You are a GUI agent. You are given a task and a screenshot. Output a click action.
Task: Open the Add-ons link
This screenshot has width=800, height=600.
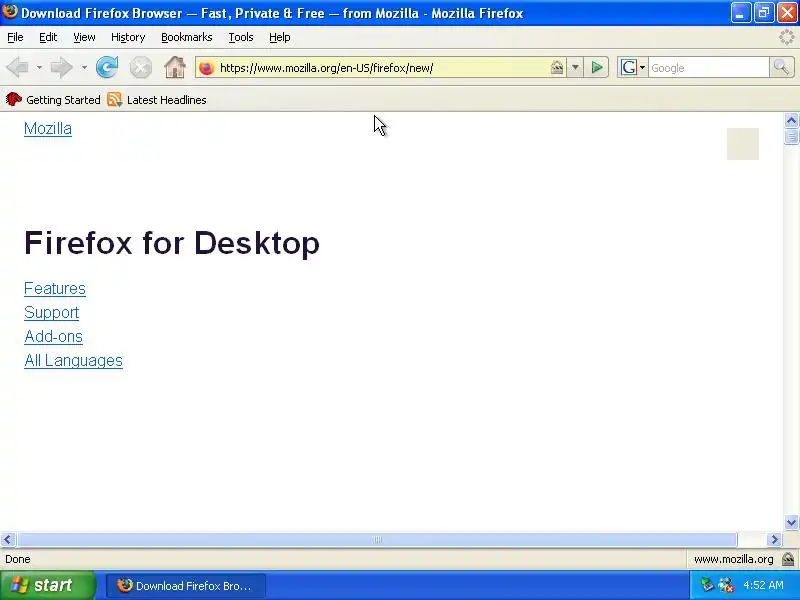(x=53, y=336)
